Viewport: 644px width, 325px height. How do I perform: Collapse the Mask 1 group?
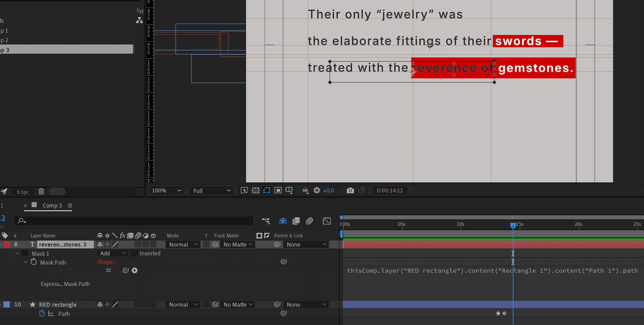pos(17,253)
